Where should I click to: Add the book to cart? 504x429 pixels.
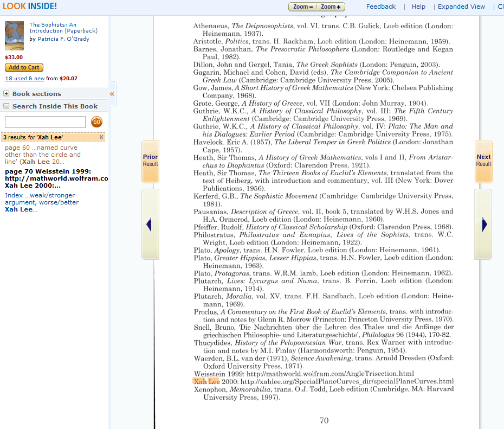pyautogui.click(x=24, y=68)
